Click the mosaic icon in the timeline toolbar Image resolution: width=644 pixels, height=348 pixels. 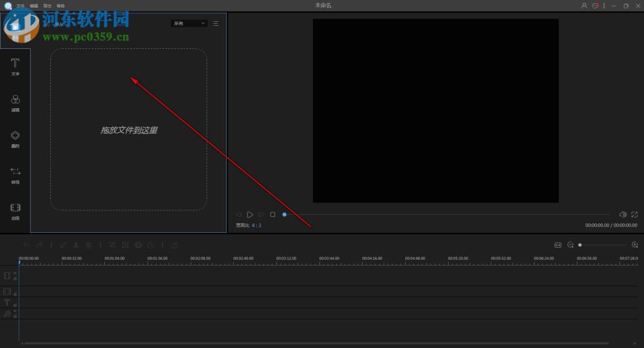point(138,245)
